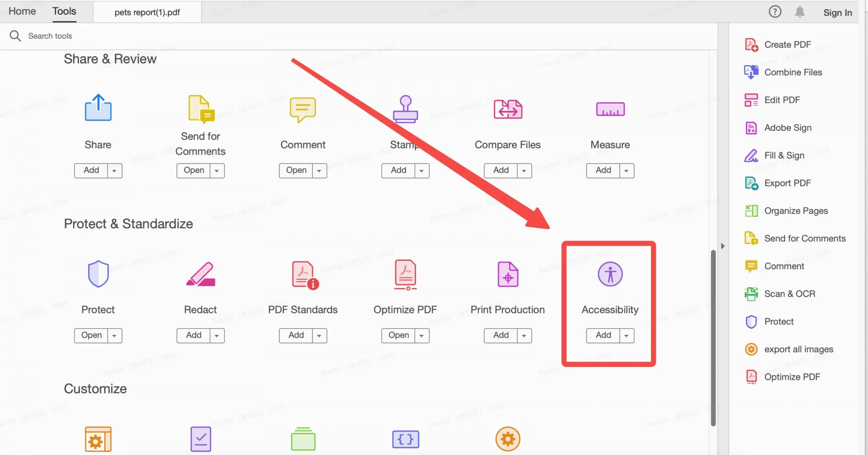Image resolution: width=868 pixels, height=455 pixels.
Task: Expand Accessibility Add dropdown arrow
Action: click(x=626, y=335)
